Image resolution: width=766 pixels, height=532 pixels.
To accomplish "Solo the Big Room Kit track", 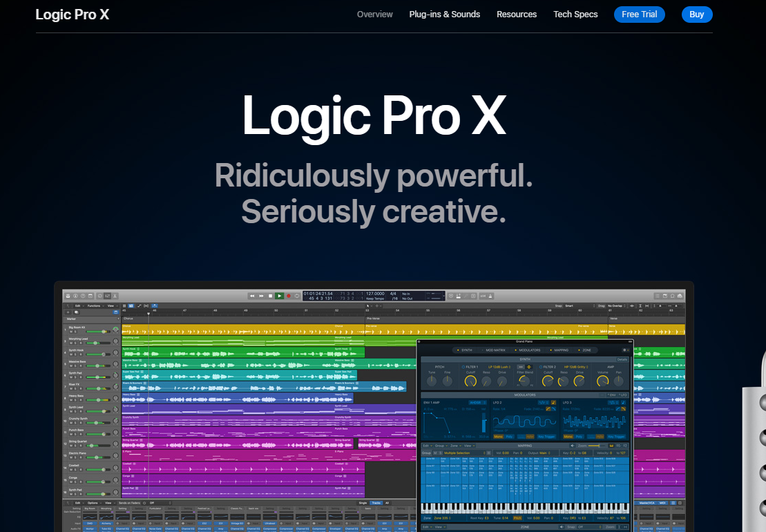I will (x=75, y=332).
